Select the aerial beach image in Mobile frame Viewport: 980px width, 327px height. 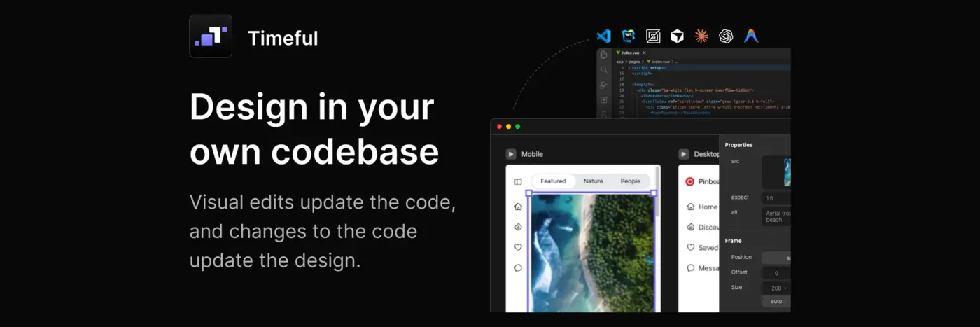click(591, 252)
